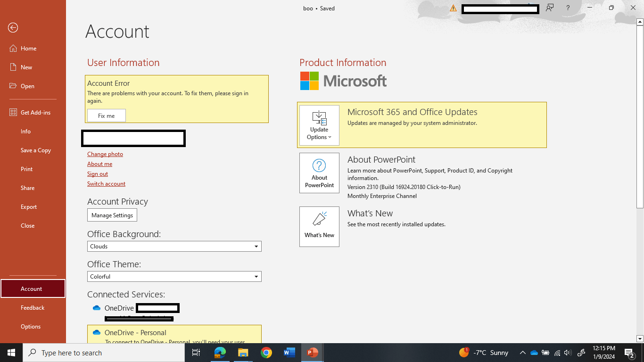Open the Windows Start menu
Viewport: 644px width, 362px height.
11,353
